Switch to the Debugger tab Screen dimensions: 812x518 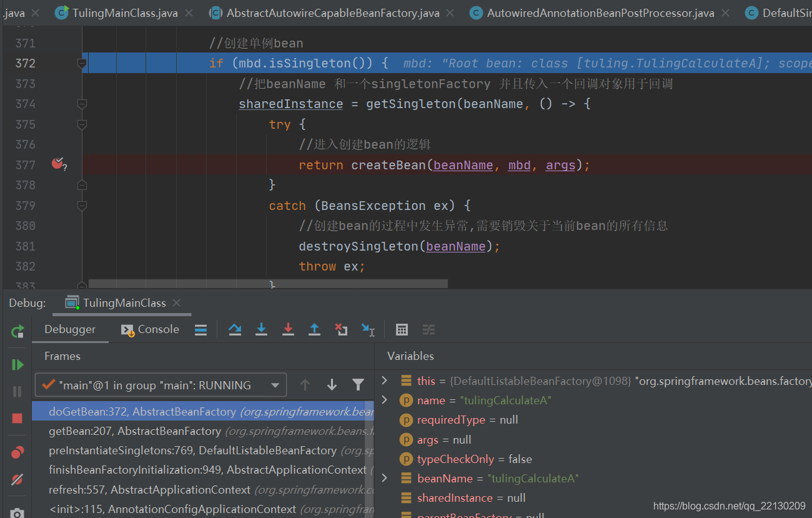[70, 329]
